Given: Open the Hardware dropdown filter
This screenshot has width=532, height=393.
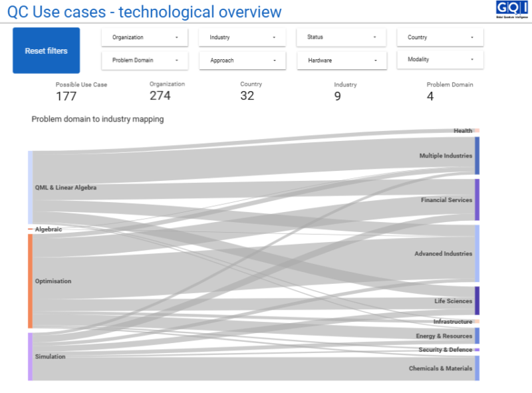Looking at the screenshot, I should click(x=341, y=61).
